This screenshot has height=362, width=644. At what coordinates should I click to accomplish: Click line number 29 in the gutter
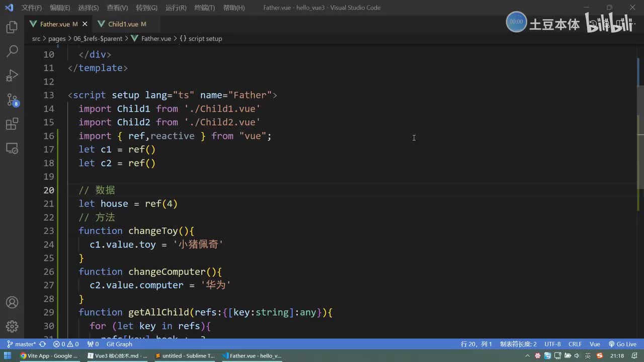pos(49,312)
